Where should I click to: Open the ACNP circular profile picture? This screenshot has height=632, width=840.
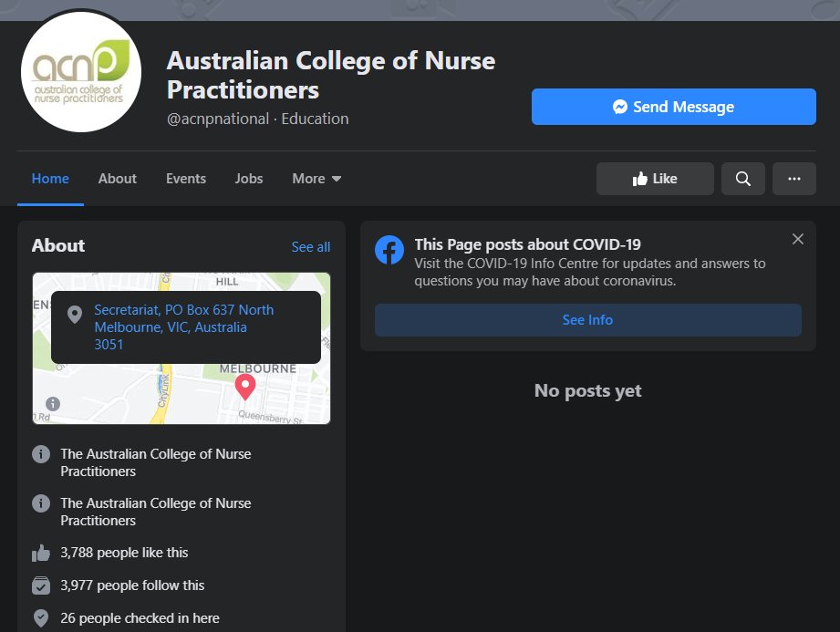[x=80, y=71]
